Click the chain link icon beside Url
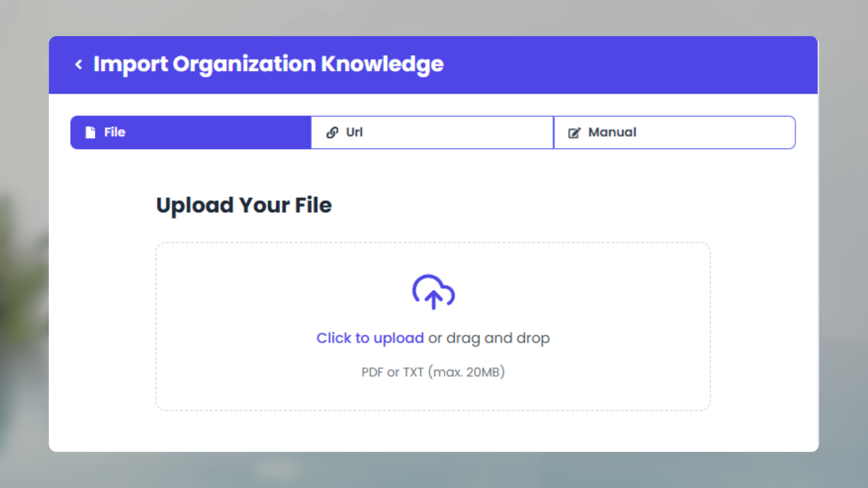Image resolution: width=868 pixels, height=488 pixels. (332, 132)
